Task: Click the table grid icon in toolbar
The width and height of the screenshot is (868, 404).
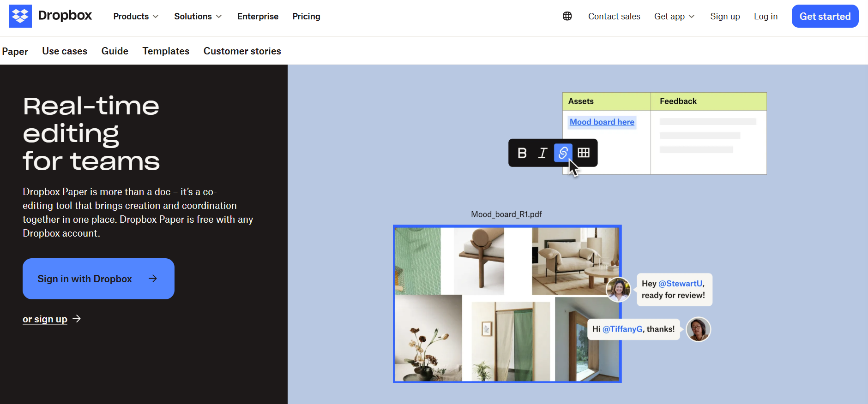Action: coord(584,153)
